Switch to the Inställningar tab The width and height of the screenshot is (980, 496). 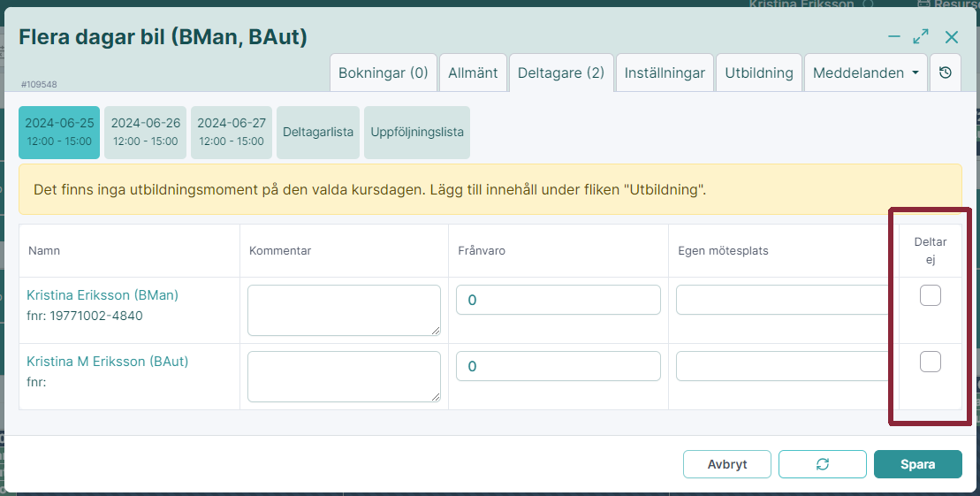665,72
